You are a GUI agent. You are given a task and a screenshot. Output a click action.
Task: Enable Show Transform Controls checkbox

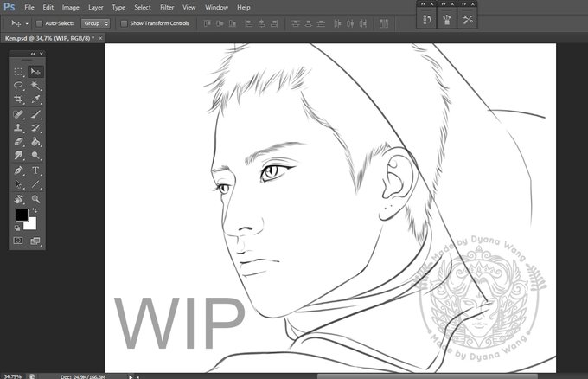(x=124, y=23)
